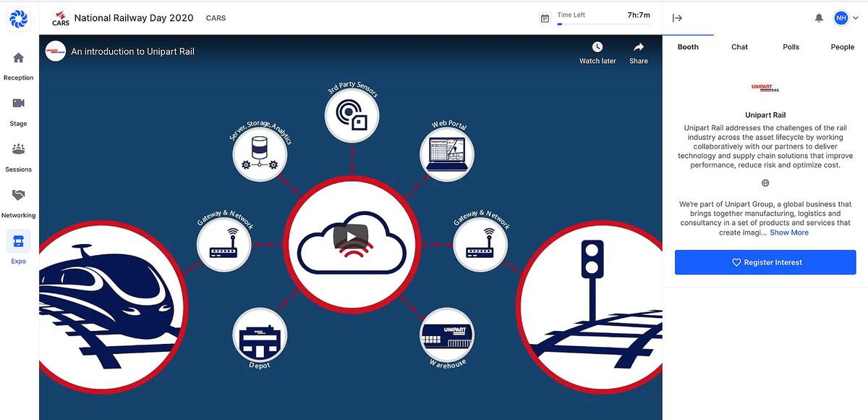Collapse the side panel arrow
The height and width of the screenshot is (420, 868).
click(677, 18)
